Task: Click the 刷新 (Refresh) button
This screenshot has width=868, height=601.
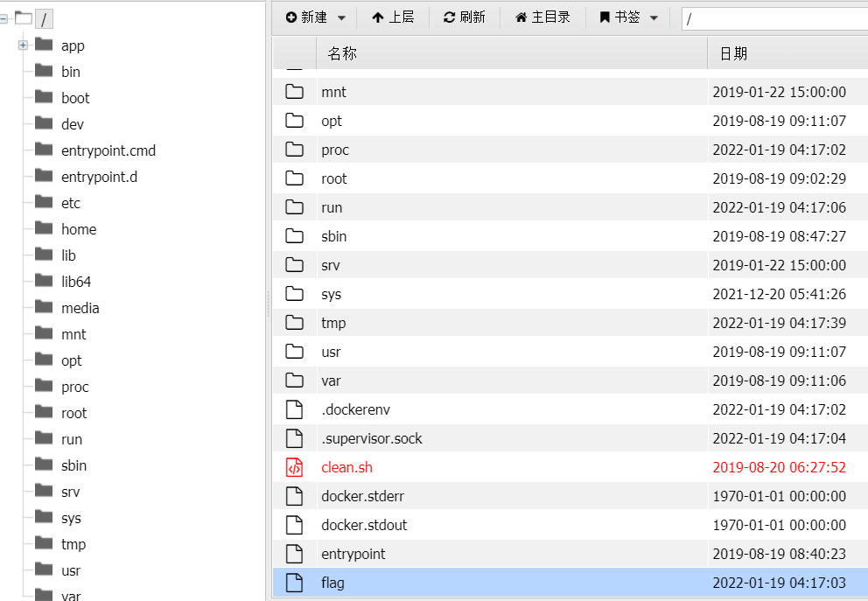Action: coord(464,17)
